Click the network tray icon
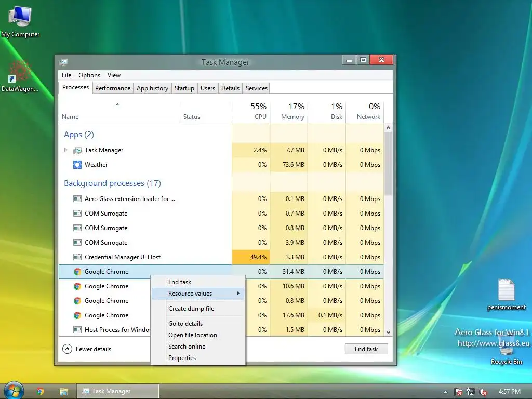 (471, 392)
